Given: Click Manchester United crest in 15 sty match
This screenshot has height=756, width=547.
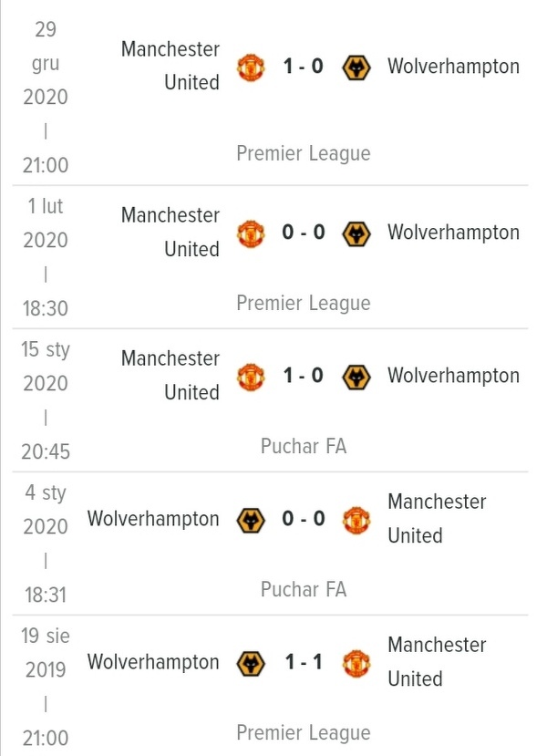Looking at the screenshot, I should pyautogui.click(x=251, y=377).
